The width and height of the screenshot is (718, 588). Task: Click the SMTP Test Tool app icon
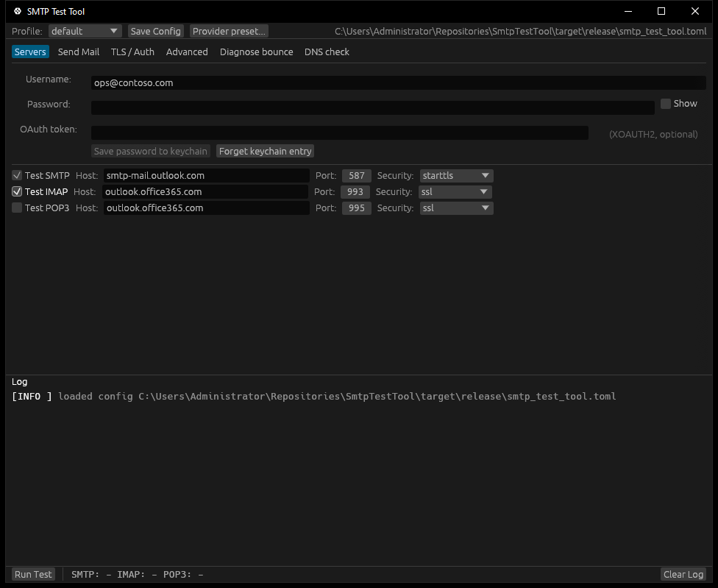(x=18, y=11)
